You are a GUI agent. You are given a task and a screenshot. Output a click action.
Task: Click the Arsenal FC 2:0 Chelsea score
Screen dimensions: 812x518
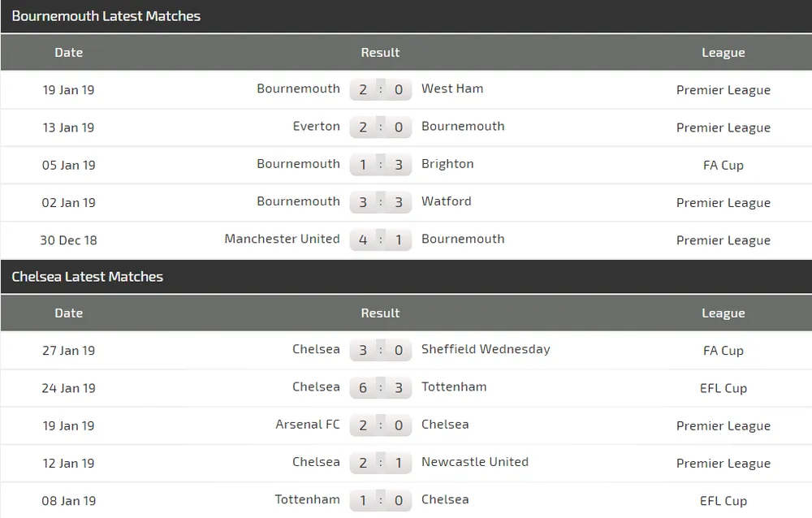click(381, 425)
